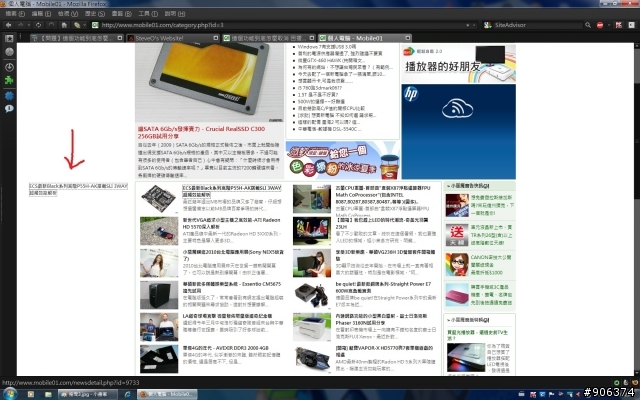The width and height of the screenshot is (640, 400).
Task: Click the site favicon in the address bar
Action: click(x=95, y=25)
